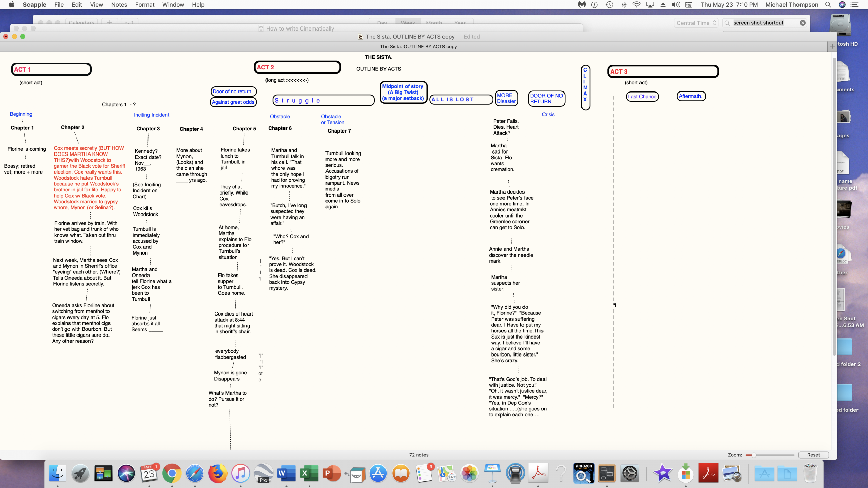Open the Notification Center list icon
This screenshot has width=868, height=488.
tap(854, 5)
